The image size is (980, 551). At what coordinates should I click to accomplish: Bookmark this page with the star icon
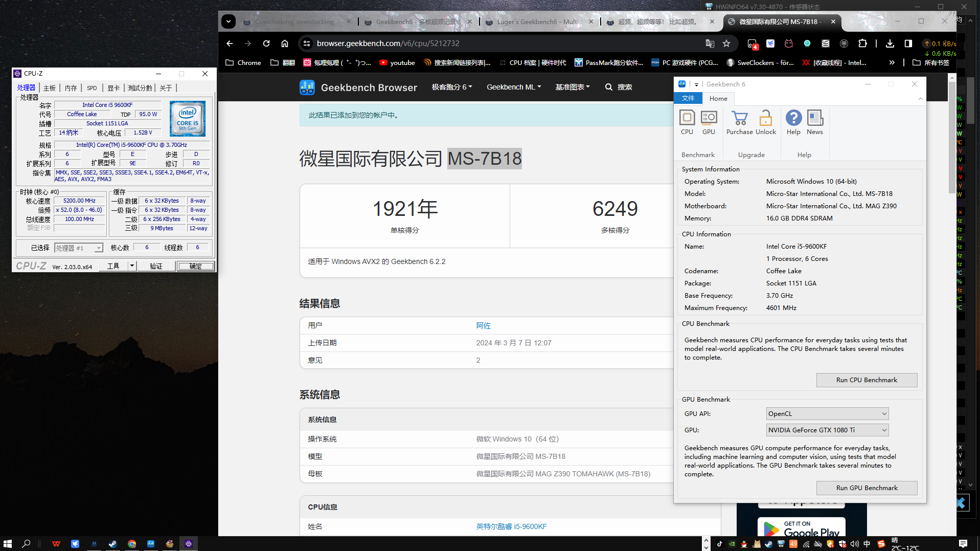pos(726,43)
